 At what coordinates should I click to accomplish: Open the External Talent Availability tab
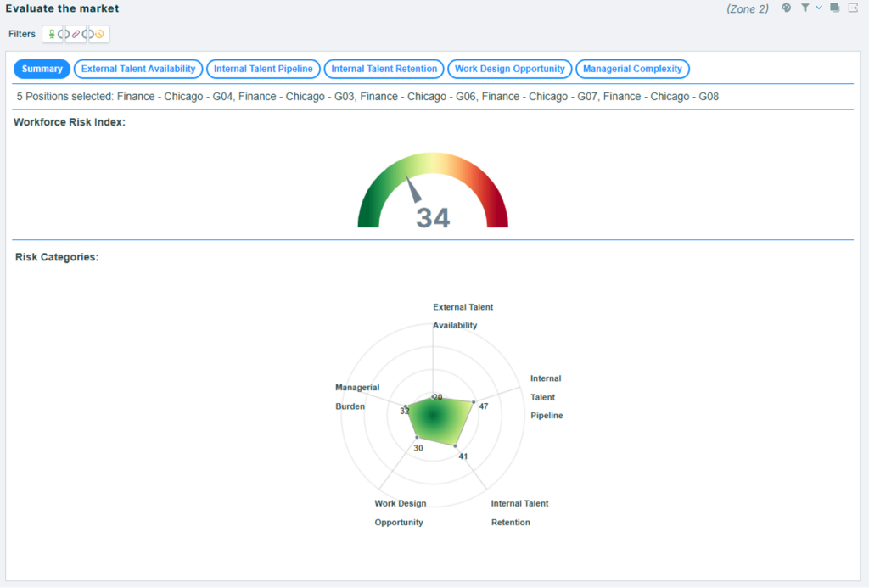click(138, 69)
